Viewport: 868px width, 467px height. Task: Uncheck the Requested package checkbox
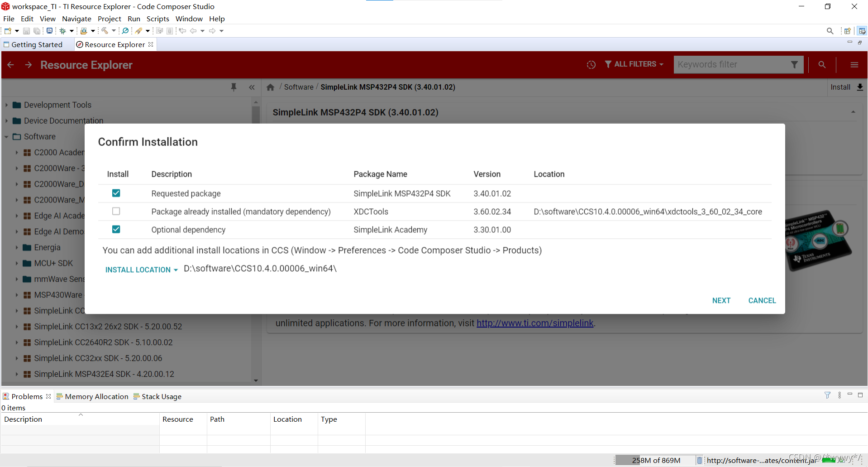116,193
